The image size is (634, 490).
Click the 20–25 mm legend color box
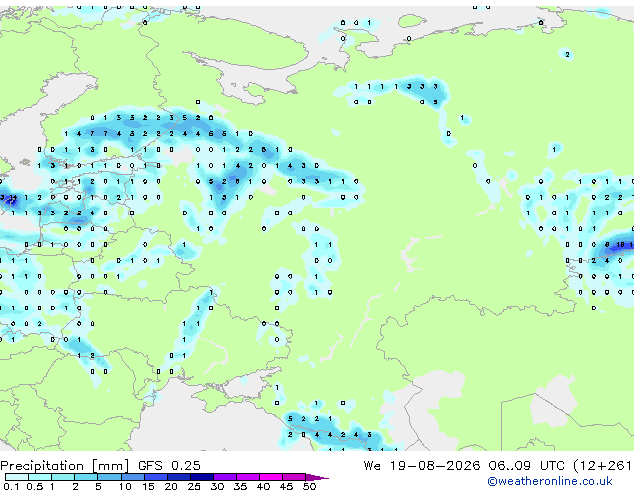pyautogui.click(x=179, y=477)
